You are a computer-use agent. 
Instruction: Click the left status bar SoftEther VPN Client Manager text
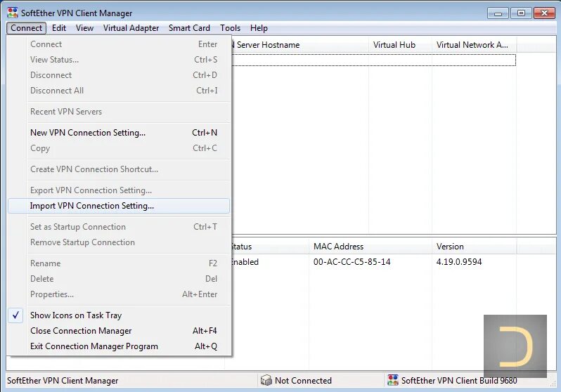pos(63,381)
